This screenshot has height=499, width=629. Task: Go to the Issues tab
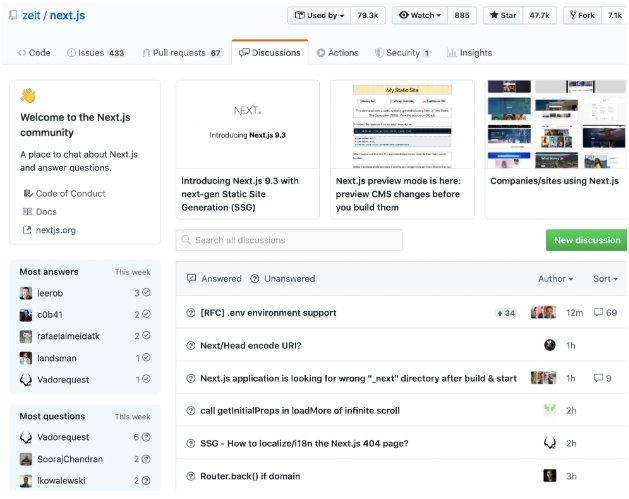(95, 53)
